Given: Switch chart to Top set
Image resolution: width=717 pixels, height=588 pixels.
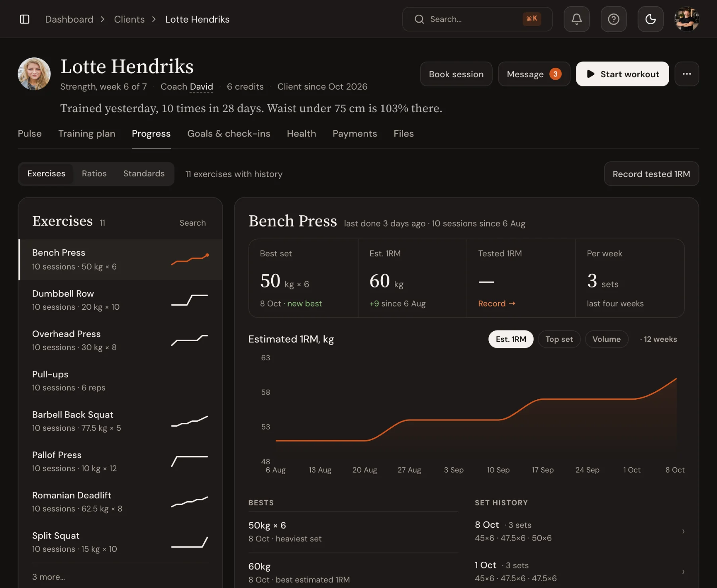Looking at the screenshot, I should 559,339.
